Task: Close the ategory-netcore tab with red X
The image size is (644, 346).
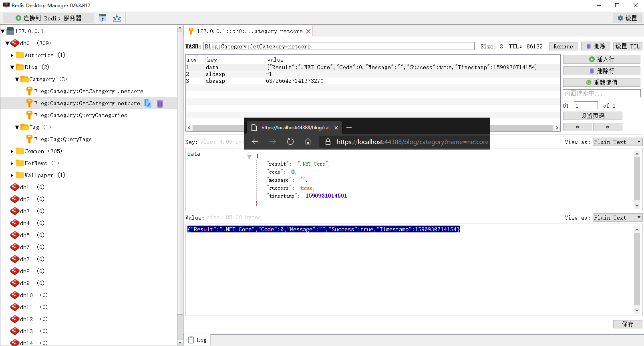Action: click(x=308, y=31)
